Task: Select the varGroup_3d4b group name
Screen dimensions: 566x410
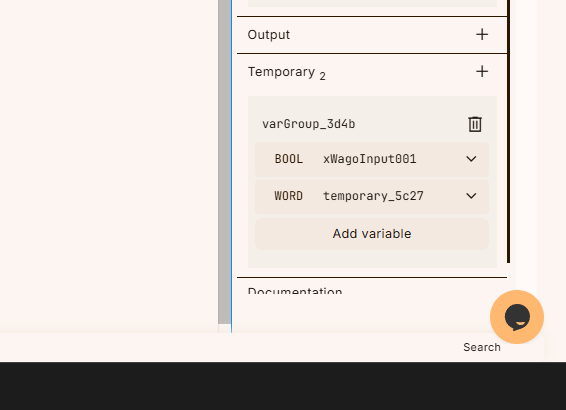Action: (x=309, y=124)
